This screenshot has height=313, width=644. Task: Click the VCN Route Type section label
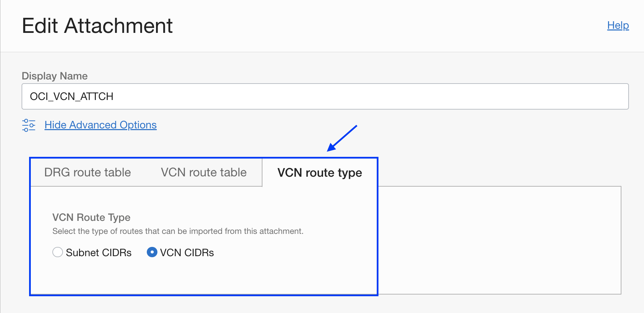91,217
